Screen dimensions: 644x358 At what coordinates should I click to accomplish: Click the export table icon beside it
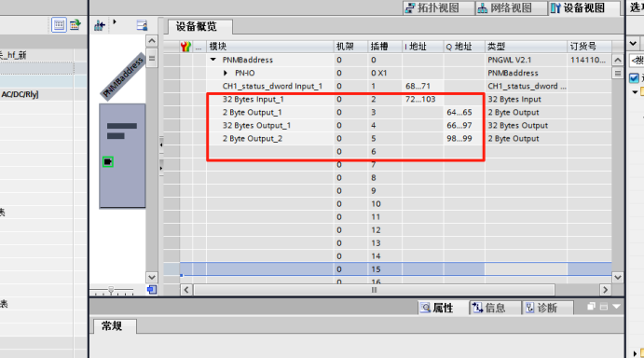[x=75, y=25]
